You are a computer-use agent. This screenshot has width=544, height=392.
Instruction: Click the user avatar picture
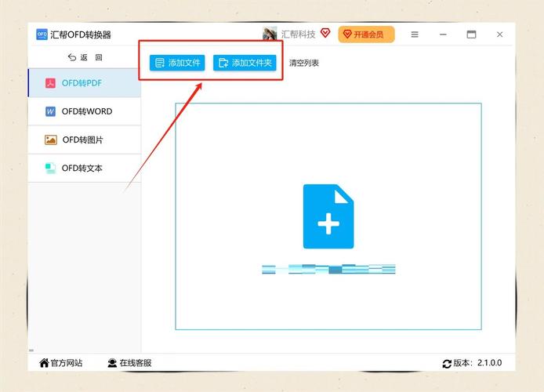(x=270, y=34)
